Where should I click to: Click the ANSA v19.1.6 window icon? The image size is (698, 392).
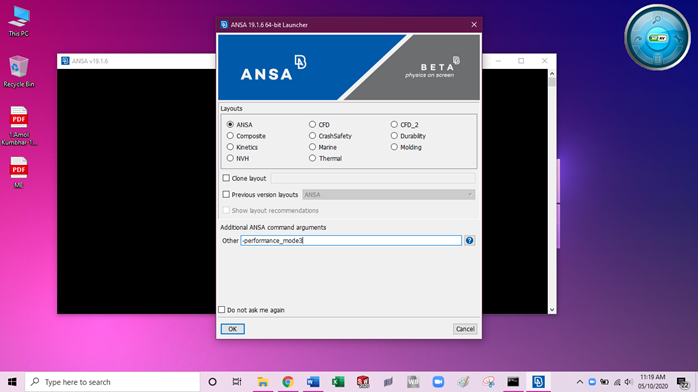pos(65,61)
